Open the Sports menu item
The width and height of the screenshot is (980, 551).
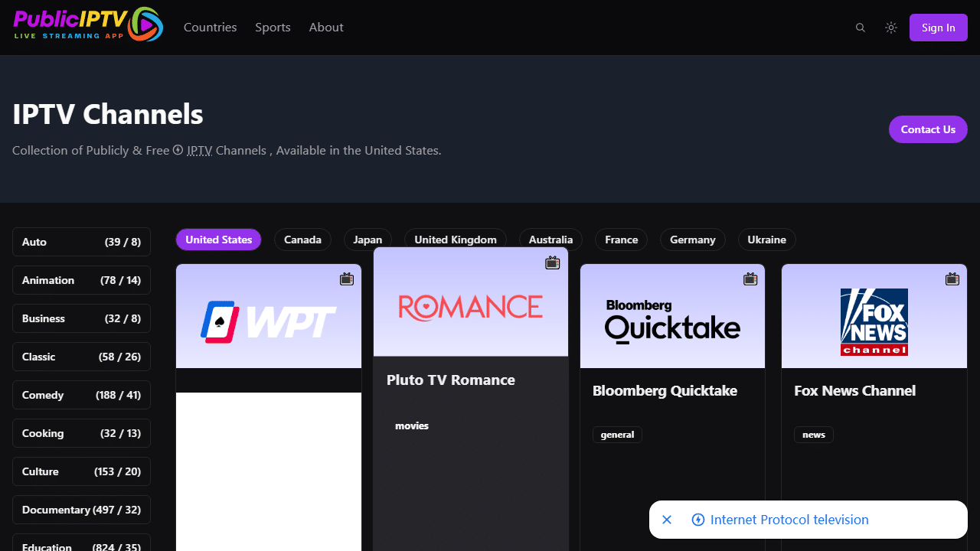pyautogui.click(x=273, y=28)
